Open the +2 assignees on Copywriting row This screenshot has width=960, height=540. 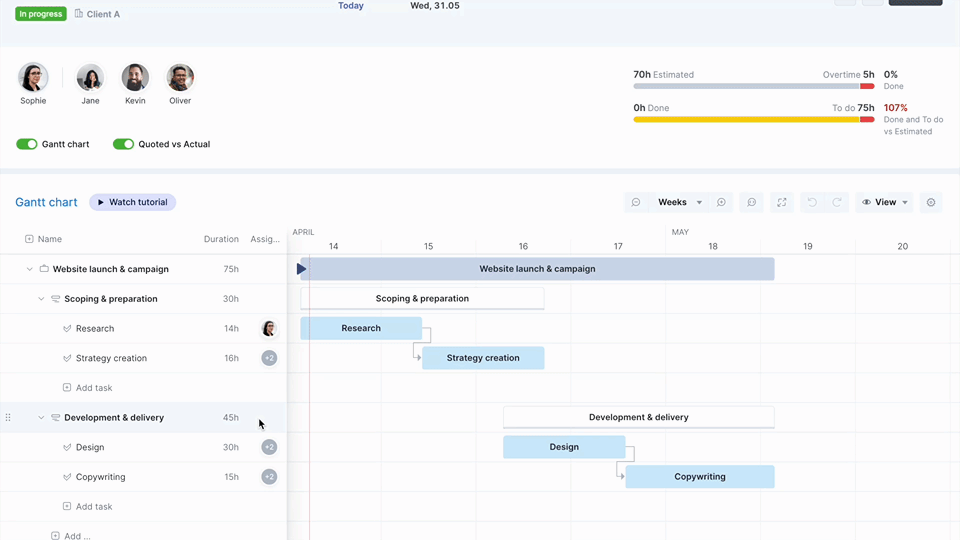(x=269, y=477)
